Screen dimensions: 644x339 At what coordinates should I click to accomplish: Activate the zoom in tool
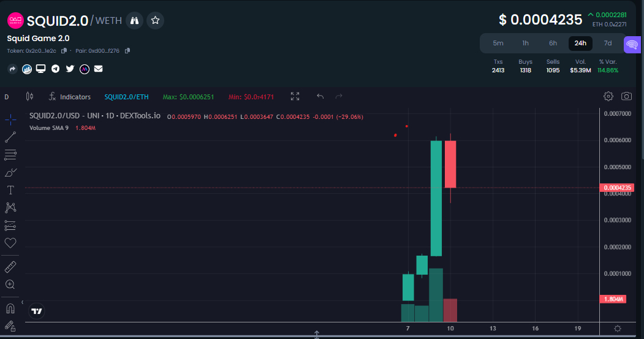(10, 284)
